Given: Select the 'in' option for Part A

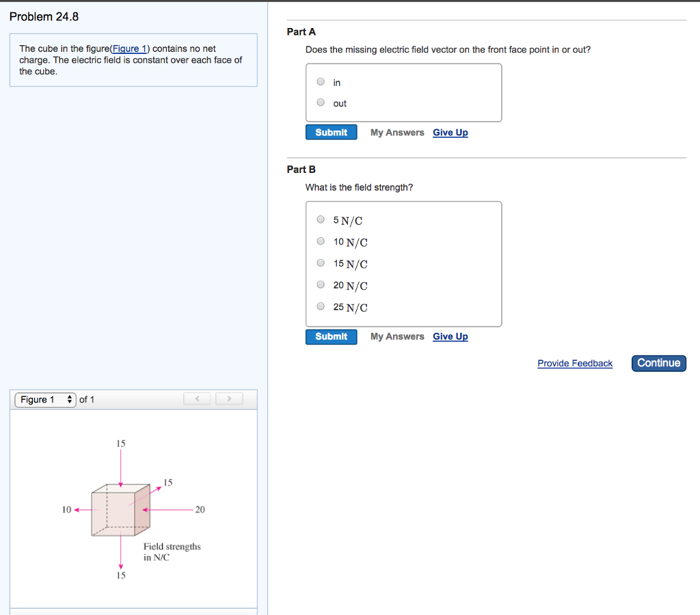Looking at the screenshot, I should click(x=320, y=81).
